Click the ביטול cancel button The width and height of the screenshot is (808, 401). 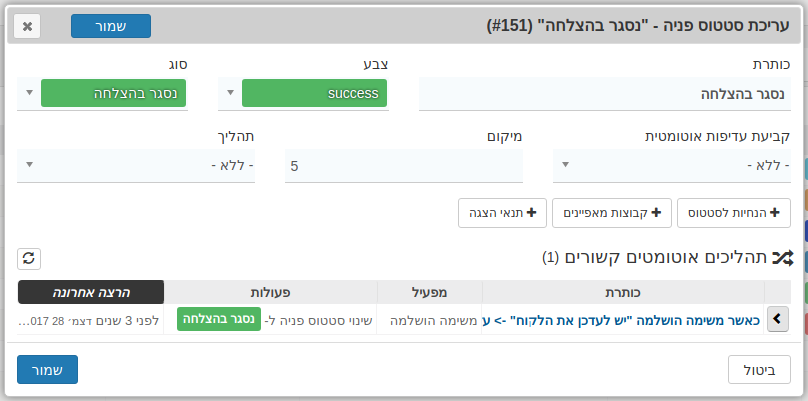click(x=760, y=370)
